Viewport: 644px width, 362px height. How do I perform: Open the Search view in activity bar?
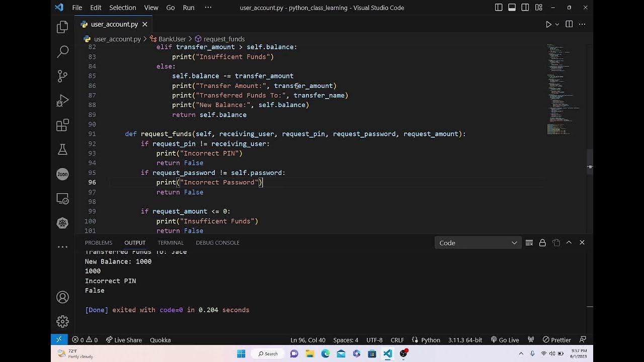(x=62, y=51)
